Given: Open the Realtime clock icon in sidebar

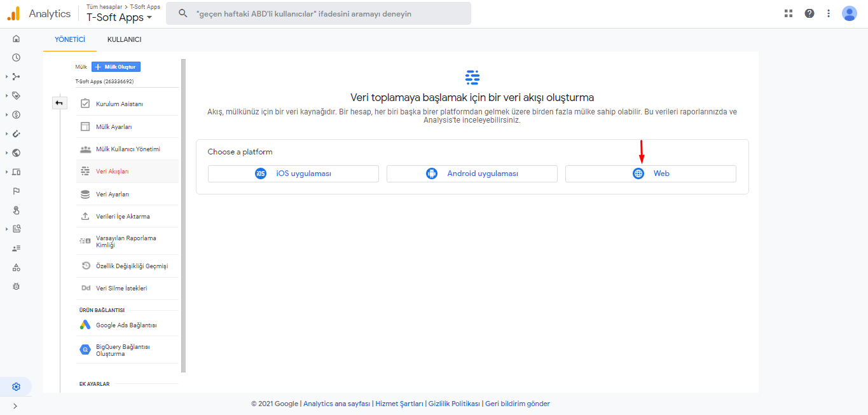Looking at the screenshot, I should click(16, 57).
